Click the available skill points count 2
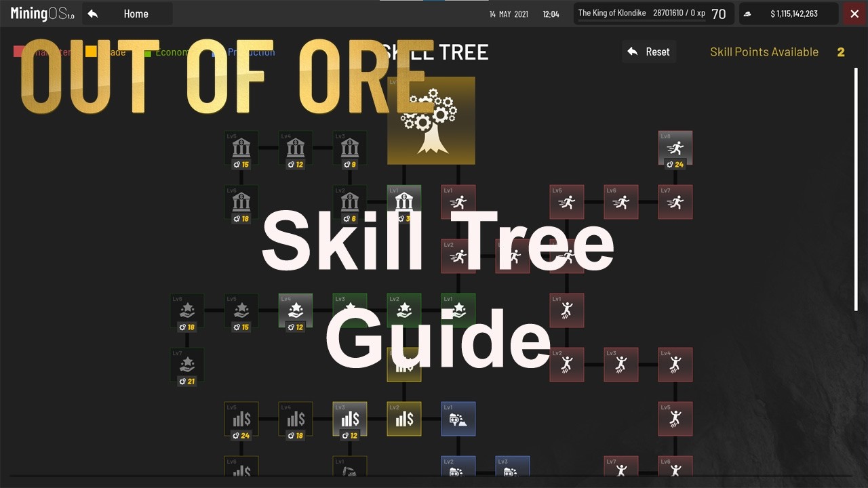Screen dimensions: 868x488 (x=841, y=52)
